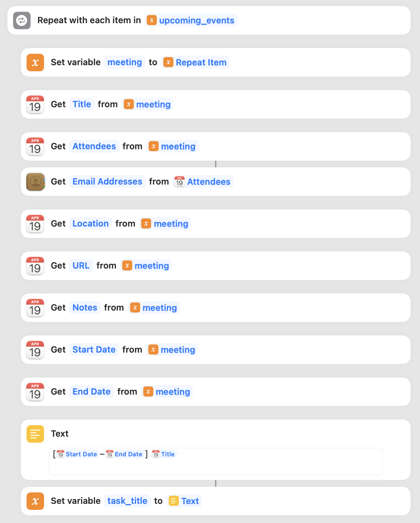Screen dimensions: 420x523
Task: Edit the task_title variable name field
Action: tap(127, 501)
